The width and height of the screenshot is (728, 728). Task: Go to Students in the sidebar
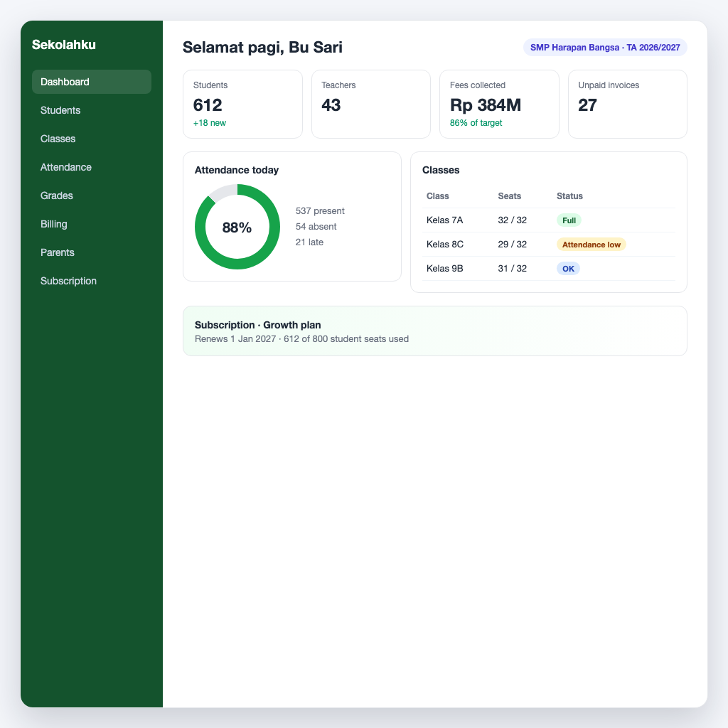[x=92, y=110]
